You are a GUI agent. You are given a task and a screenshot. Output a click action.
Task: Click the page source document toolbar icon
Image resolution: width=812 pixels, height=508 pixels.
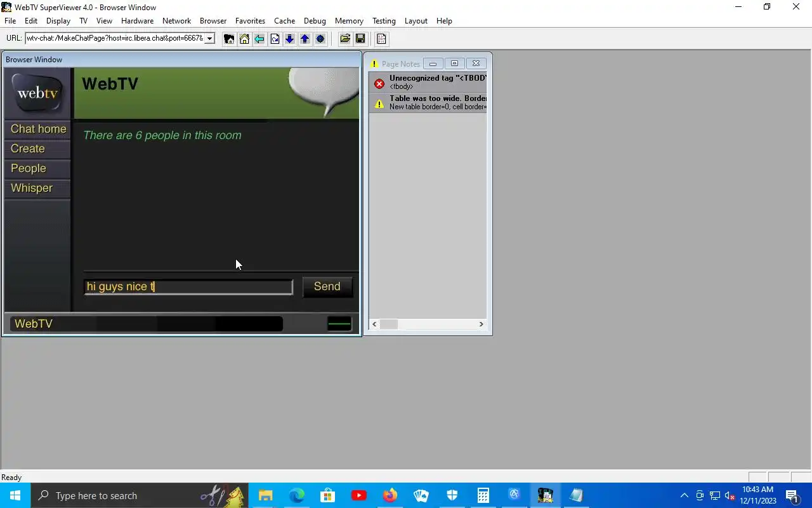[381, 39]
